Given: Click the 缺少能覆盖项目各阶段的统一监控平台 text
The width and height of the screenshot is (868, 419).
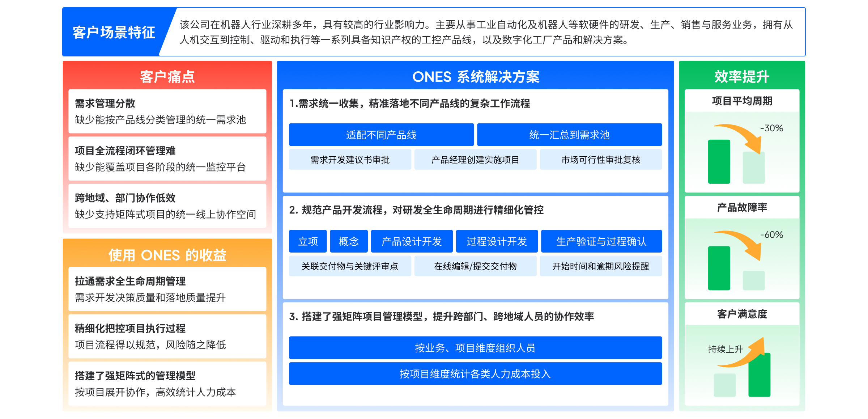Looking at the screenshot, I should (160, 167).
